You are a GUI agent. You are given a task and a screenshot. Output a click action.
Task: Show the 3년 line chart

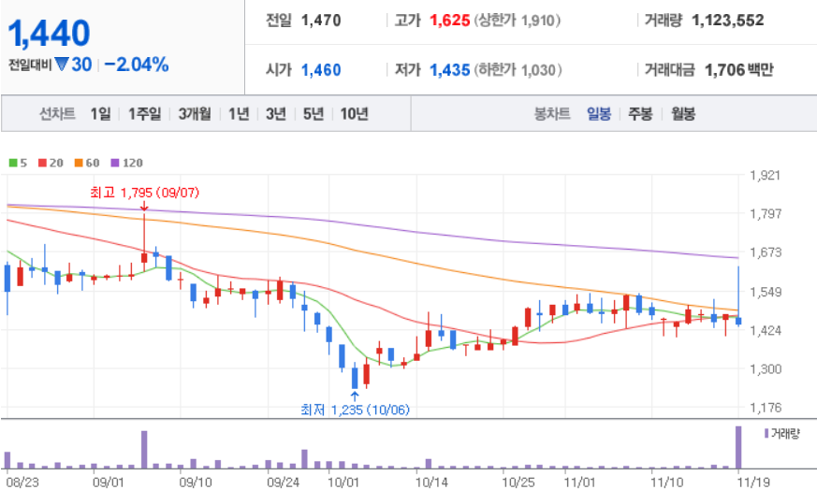(x=276, y=113)
